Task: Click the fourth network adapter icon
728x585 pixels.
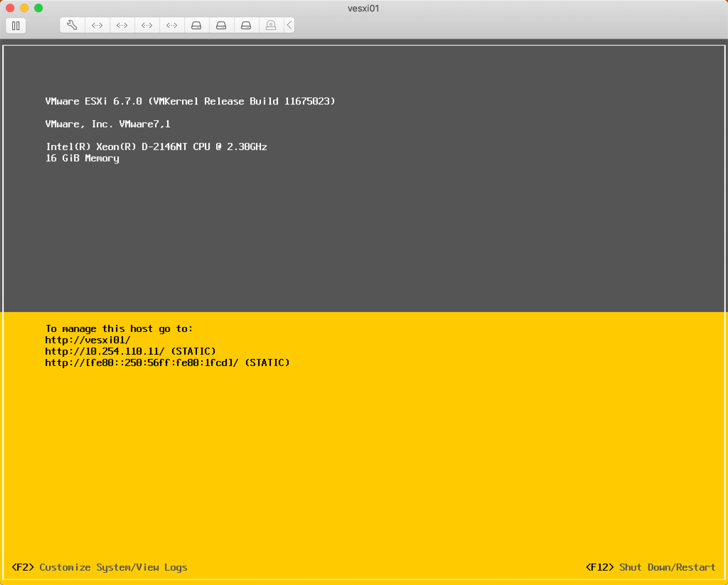Action: 172,25
